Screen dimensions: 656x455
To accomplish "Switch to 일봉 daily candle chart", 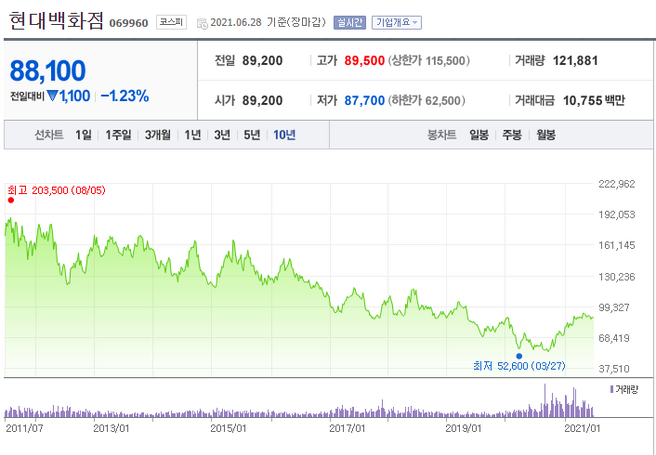I will pos(479,135).
